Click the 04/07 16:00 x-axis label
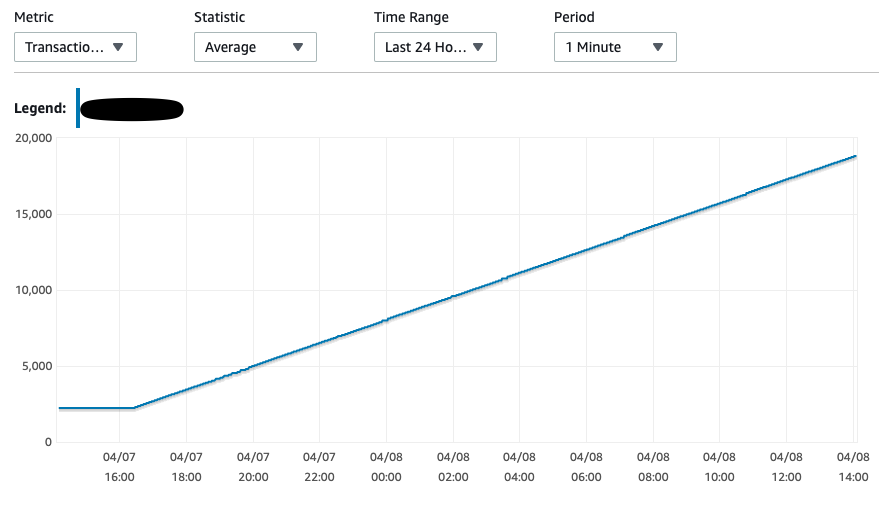Image resolution: width=879 pixels, height=509 pixels. [x=119, y=468]
